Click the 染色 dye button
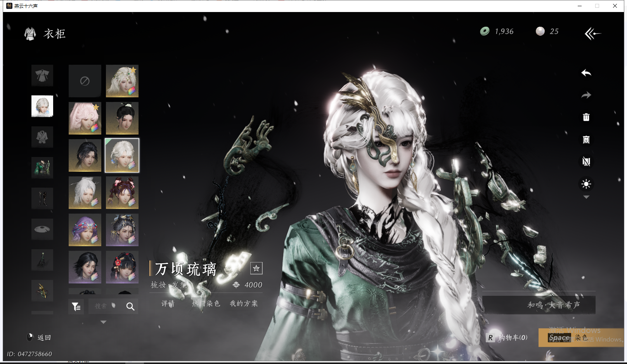 point(580,338)
